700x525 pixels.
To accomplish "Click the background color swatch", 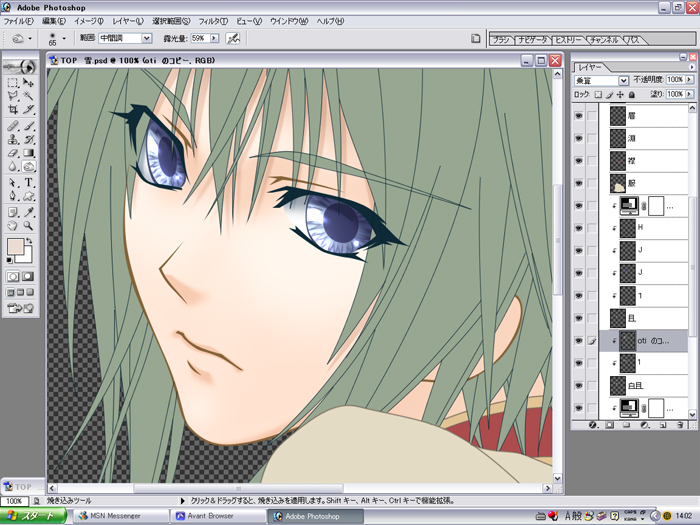I will click(x=27, y=257).
